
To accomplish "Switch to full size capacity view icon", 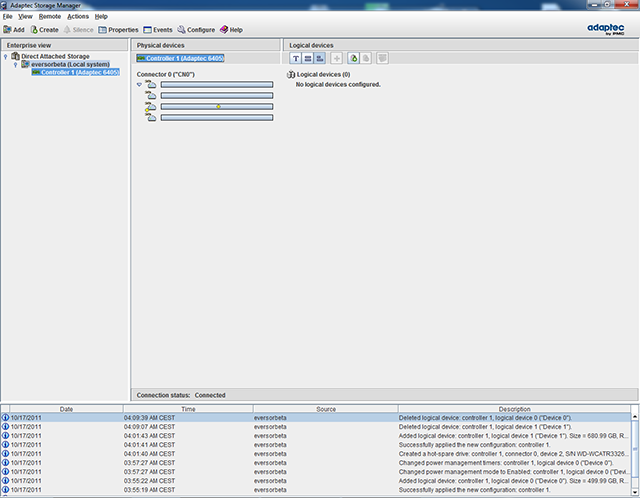I will tap(308, 58).
